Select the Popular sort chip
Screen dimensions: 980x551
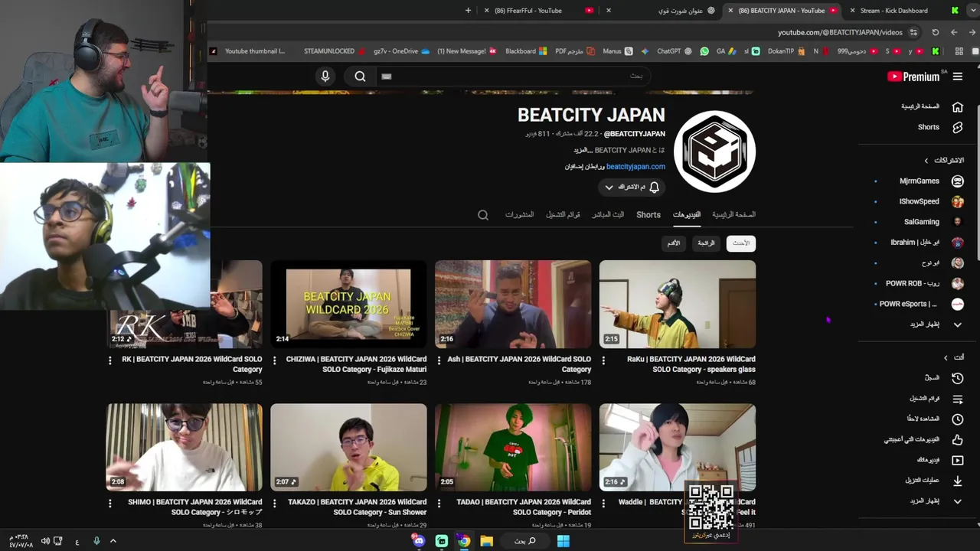[706, 243]
